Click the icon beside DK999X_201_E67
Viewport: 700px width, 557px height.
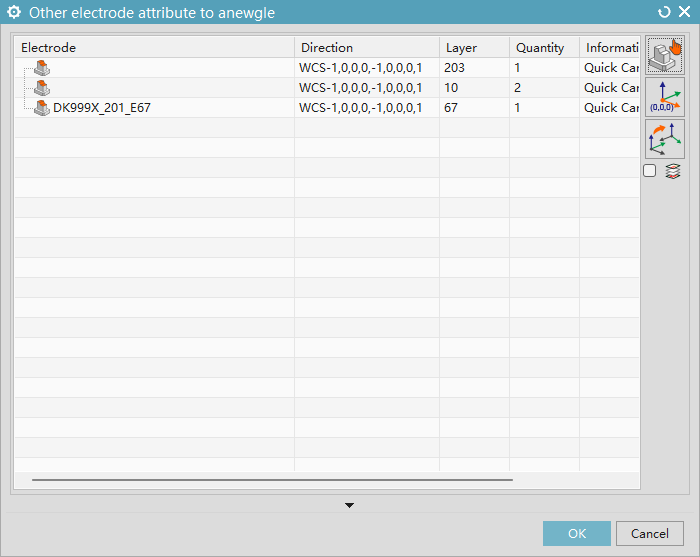(41, 108)
